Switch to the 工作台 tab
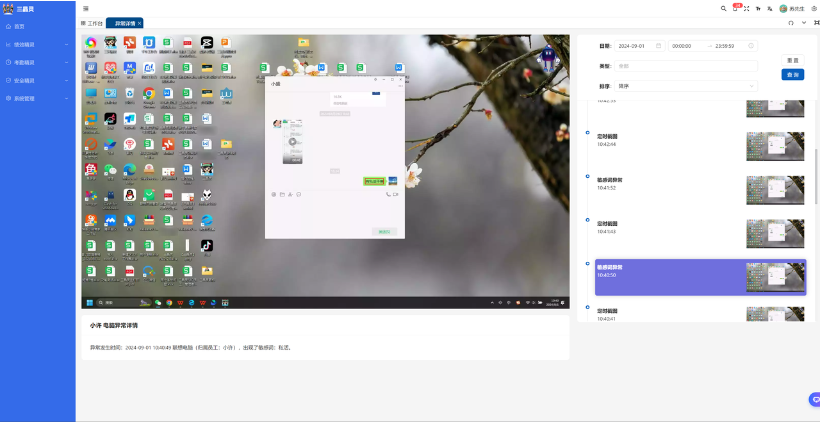 [x=92, y=22]
